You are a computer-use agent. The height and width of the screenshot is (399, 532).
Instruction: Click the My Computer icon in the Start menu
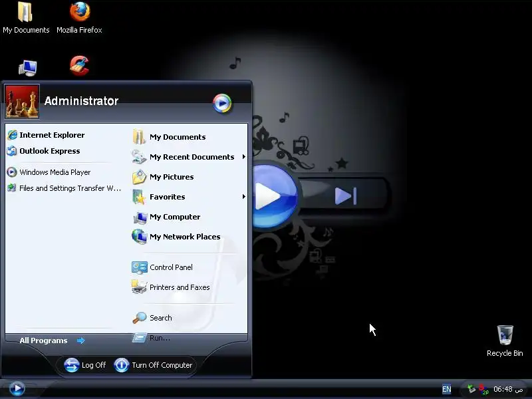coord(140,217)
